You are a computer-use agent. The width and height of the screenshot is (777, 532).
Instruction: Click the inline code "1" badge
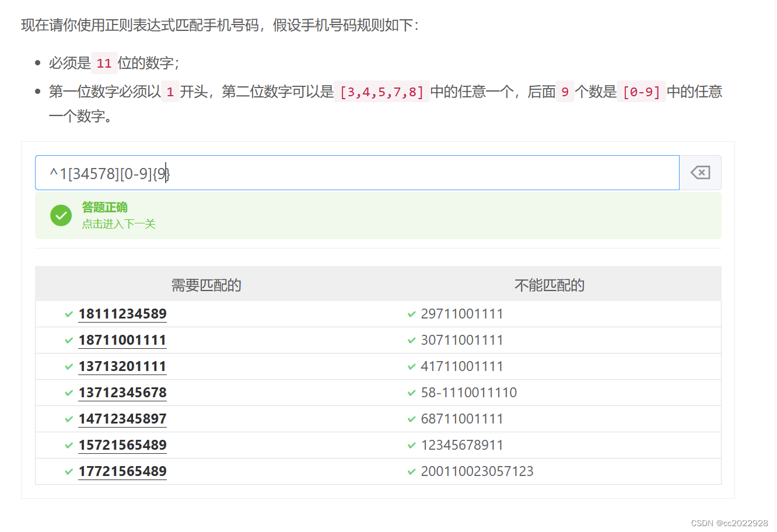170,92
